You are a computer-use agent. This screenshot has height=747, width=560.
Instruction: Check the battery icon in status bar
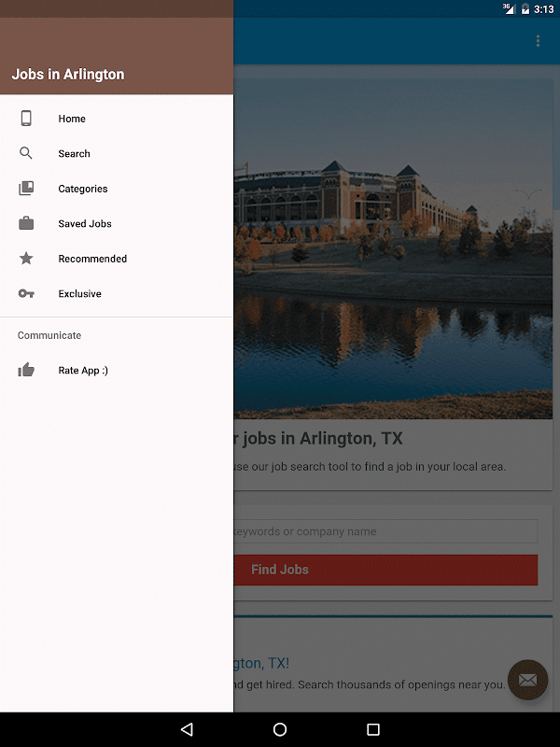[x=525, y=9]
